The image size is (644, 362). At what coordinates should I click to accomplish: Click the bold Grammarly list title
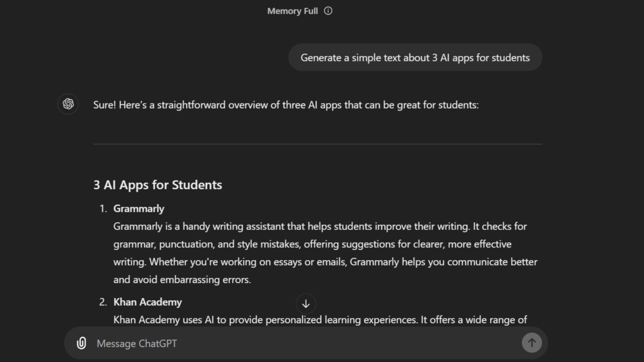coord(139,208)
